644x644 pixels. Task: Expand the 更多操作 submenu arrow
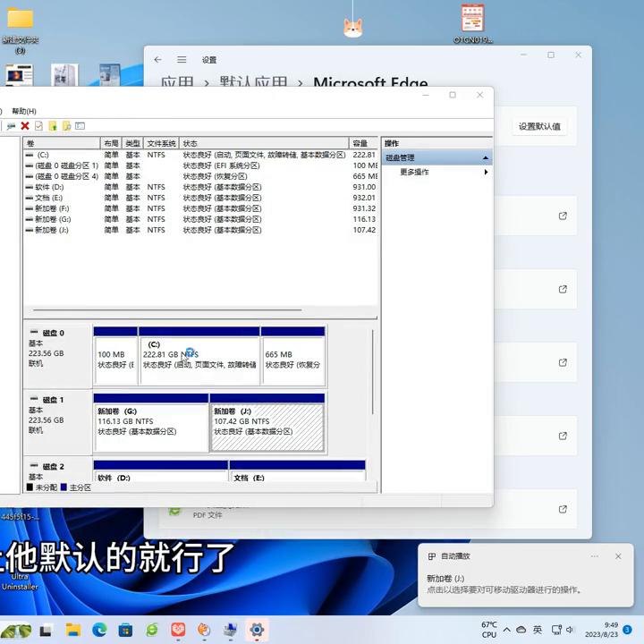pyautogui.click(x=486, y=172)
